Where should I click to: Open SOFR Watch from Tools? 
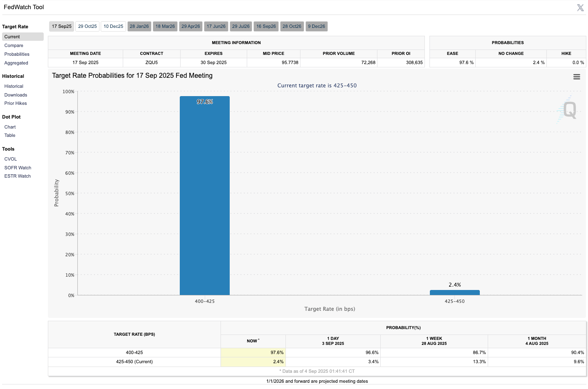[x=17, y=168]
